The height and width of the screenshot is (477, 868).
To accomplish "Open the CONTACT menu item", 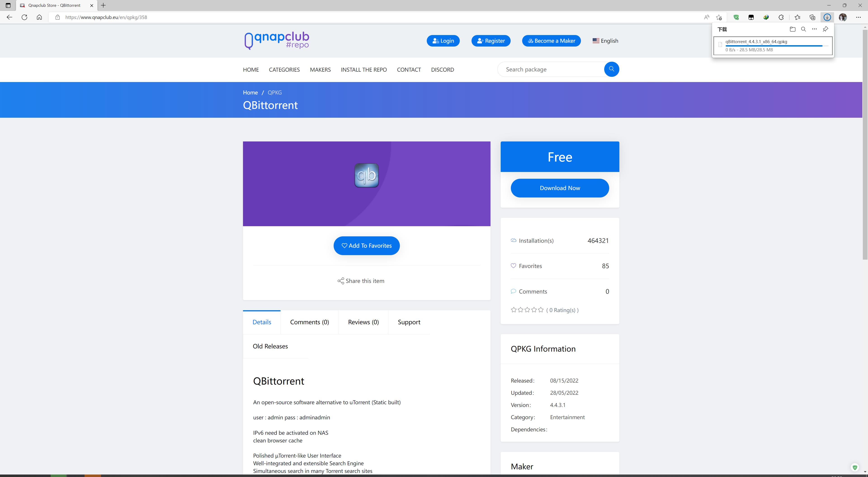I will tap(409, 70).
